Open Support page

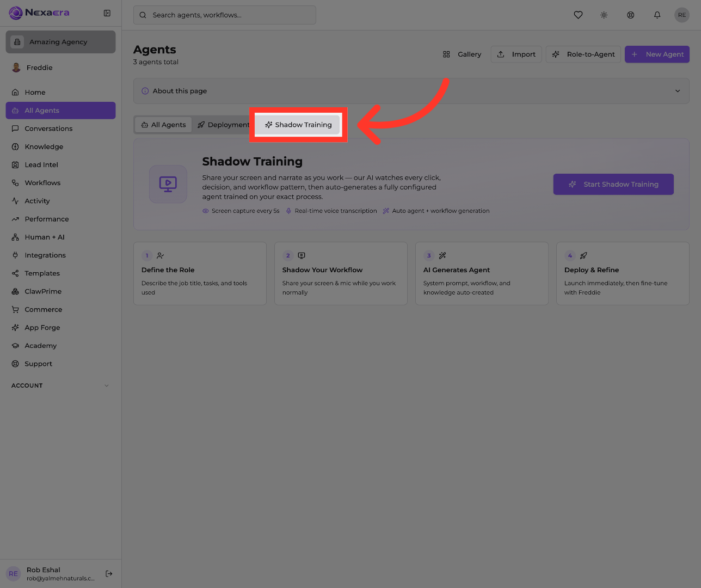point(60,364)
